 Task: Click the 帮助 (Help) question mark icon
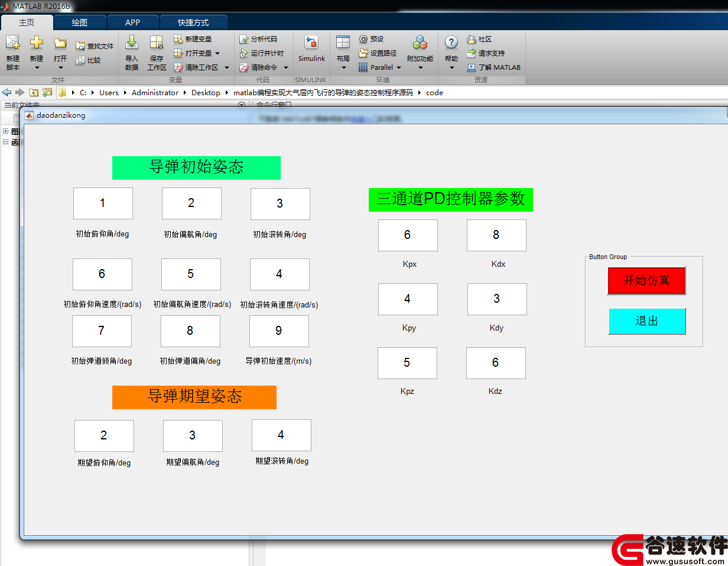pyautogui.click(x=451, y=42)
